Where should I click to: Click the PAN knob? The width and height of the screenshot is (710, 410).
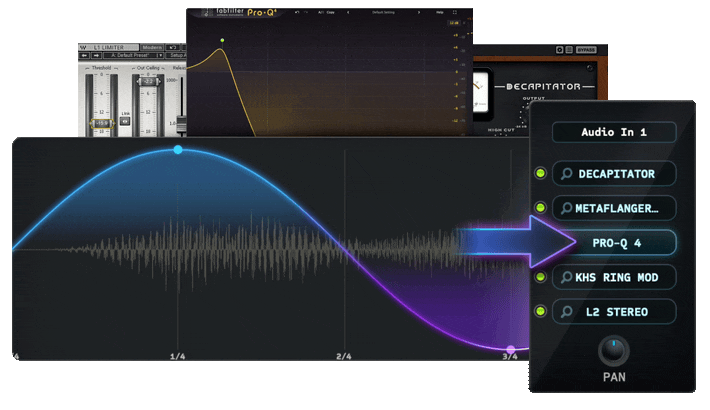pyautogui.click(x=614, y=351)
